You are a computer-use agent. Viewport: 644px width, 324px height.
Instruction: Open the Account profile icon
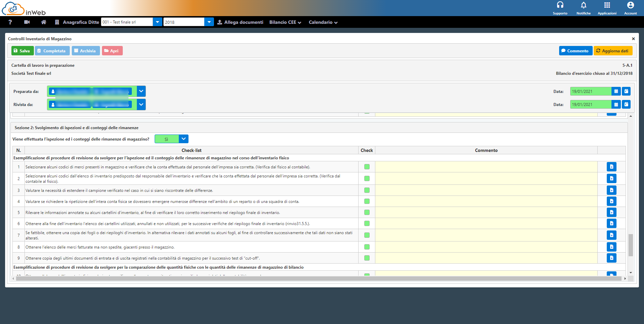pyautogui.click(x=630, y=5)
